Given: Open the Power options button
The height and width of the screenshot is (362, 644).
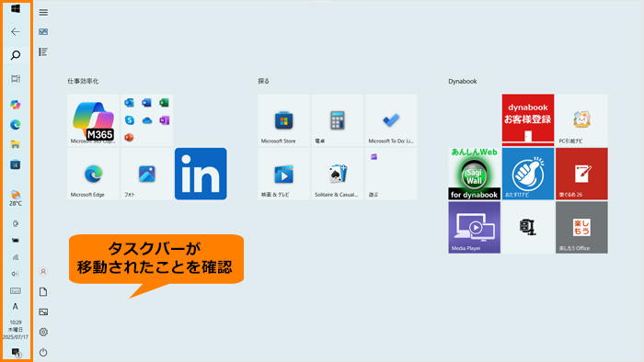Looking at the screenshot, I should click(43, 352).
